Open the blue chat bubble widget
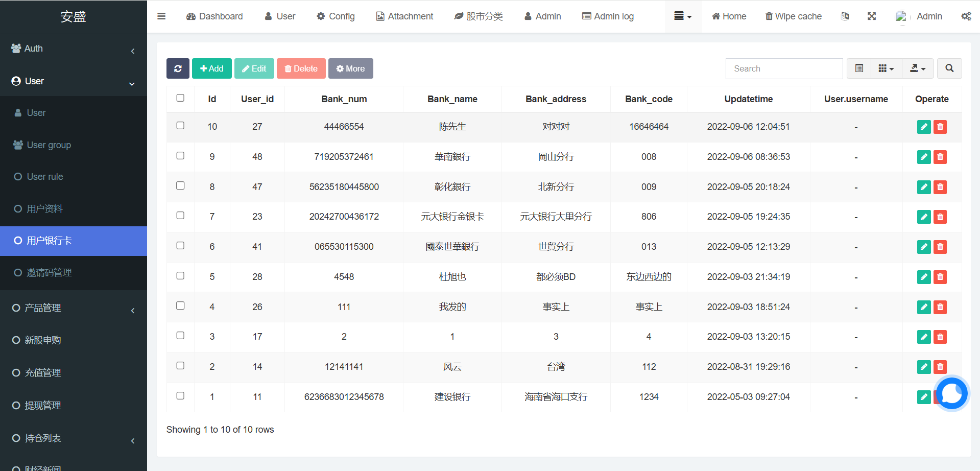The image size is (980, 471). (x=951, y=393)
